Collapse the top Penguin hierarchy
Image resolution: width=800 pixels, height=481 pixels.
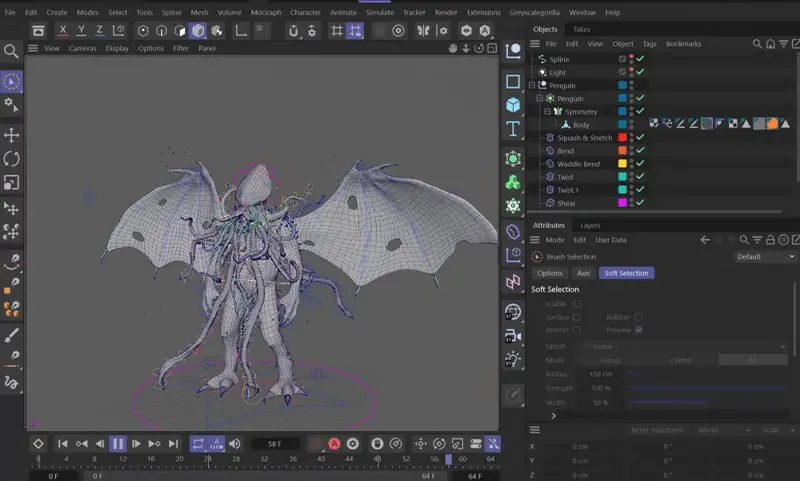coord(532,85)
